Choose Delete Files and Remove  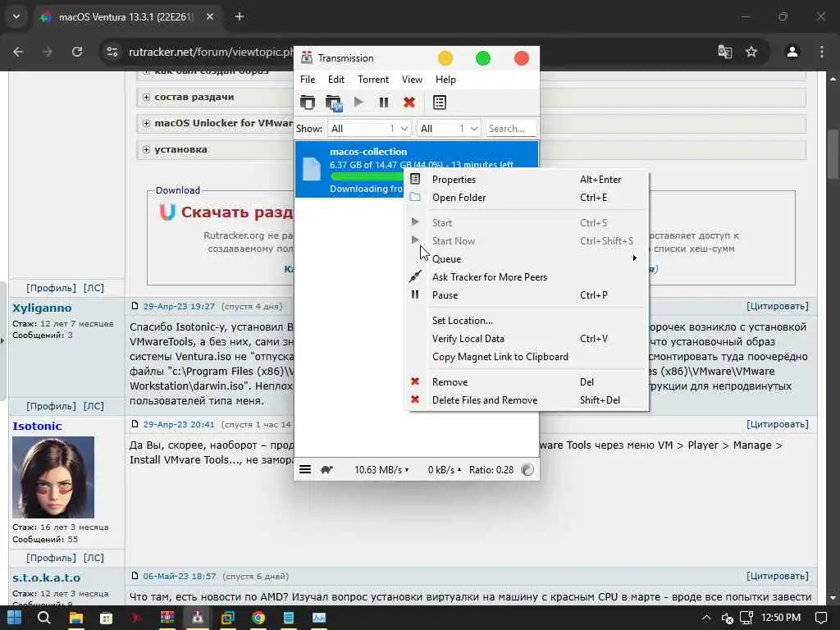526,400
